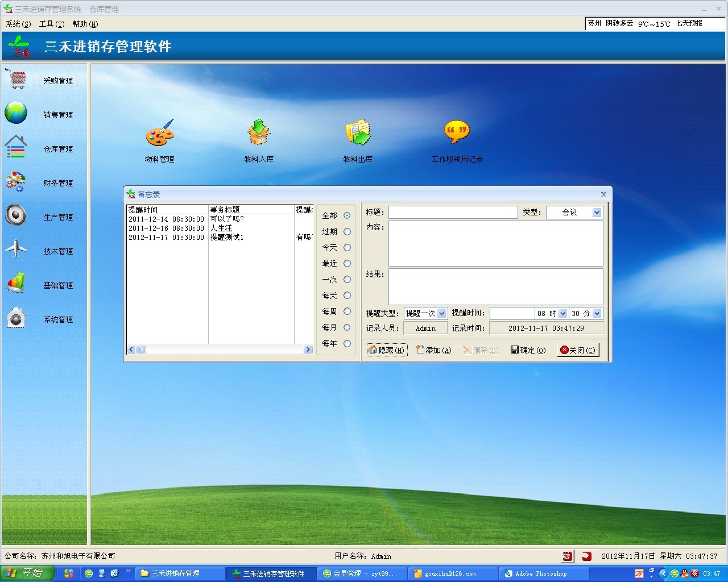728x582 pixels.
Task: Launch 物料出库 folder icon
Action: 358,132
